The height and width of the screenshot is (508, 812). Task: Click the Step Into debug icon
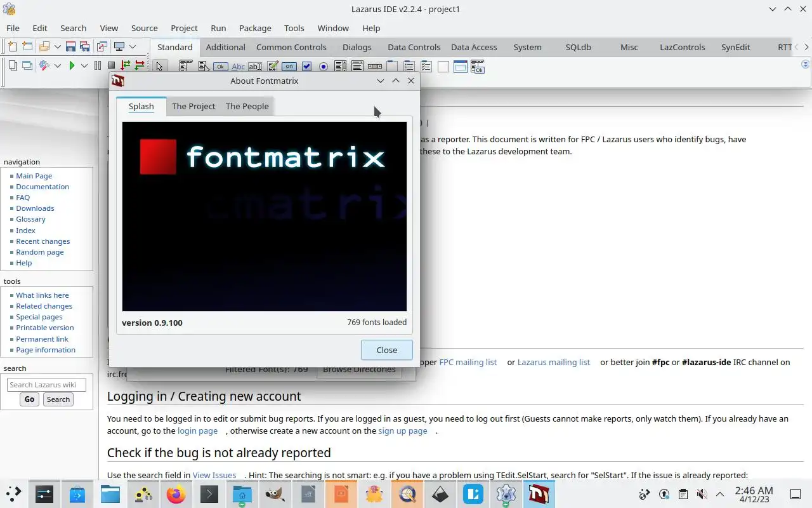coord(125,65)
